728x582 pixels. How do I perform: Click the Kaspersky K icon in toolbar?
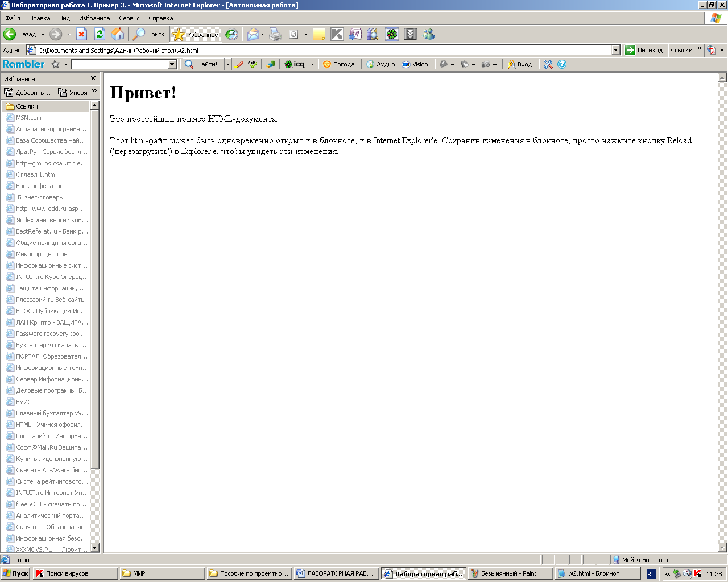point(337,34)
